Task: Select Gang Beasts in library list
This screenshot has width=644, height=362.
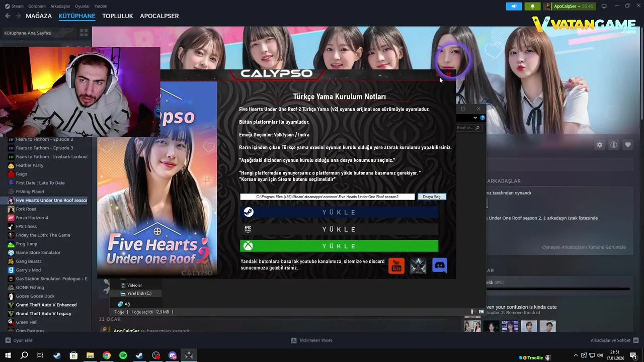Action: (28, 261)
